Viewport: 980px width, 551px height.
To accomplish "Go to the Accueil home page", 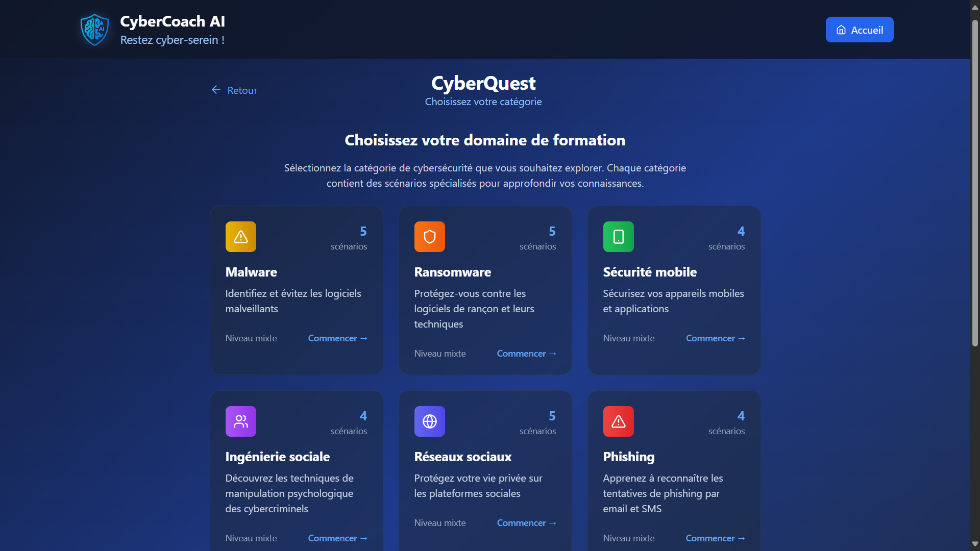I will (860, 30).
